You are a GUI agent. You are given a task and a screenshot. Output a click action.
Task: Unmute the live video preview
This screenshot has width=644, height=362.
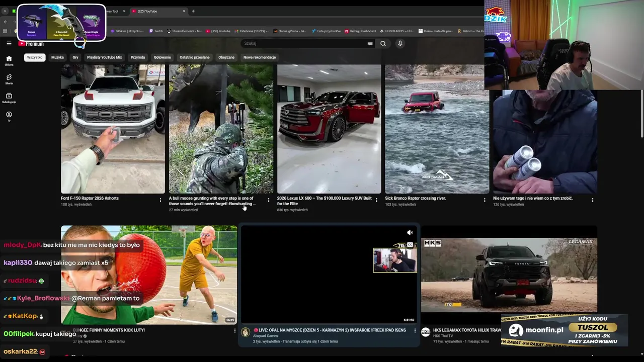pyautogui.click(x=410, y=232)
